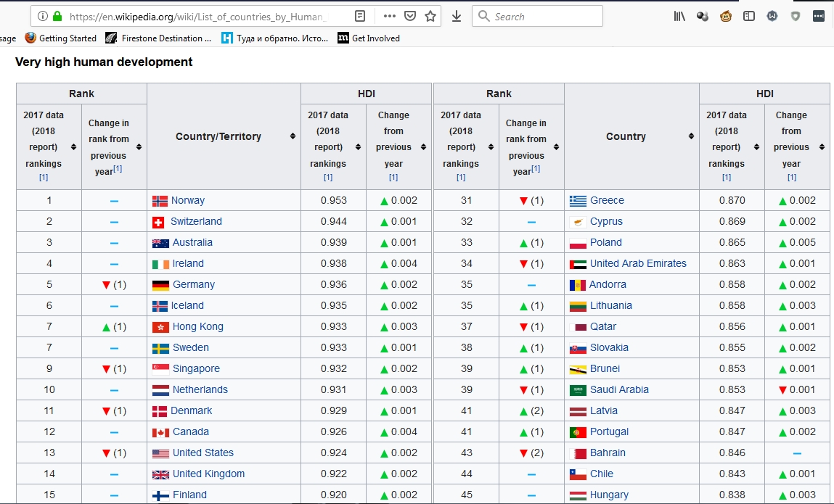Open the Hong Kong link
The height and width of the screenshot is (504, 834).
pos(198,327)
